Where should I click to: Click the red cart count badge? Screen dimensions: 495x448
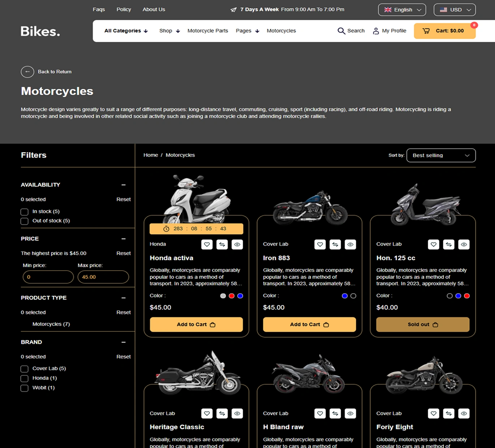point(474,25)
